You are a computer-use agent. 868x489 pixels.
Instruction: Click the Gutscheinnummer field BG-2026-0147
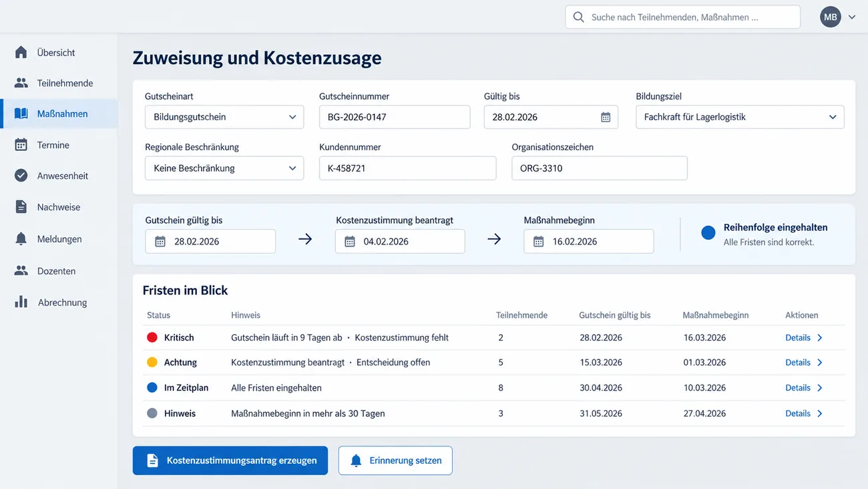coord(395,117)
